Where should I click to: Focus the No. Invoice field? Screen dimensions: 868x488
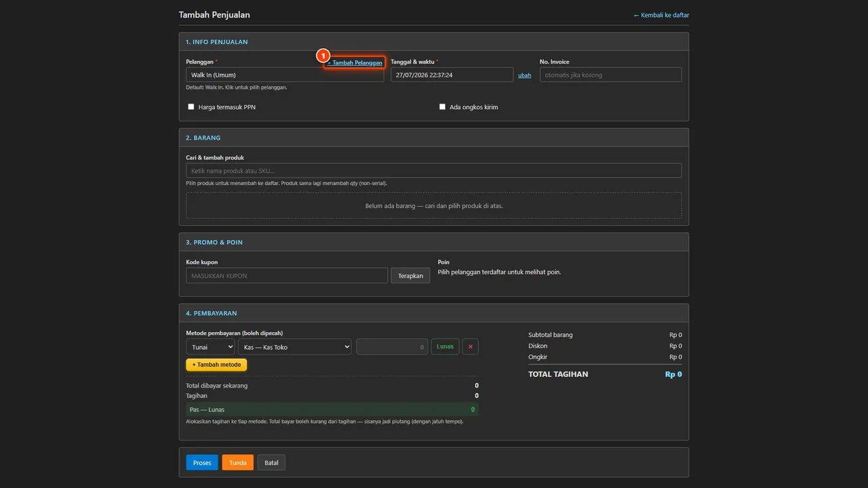tap(611, 75)
